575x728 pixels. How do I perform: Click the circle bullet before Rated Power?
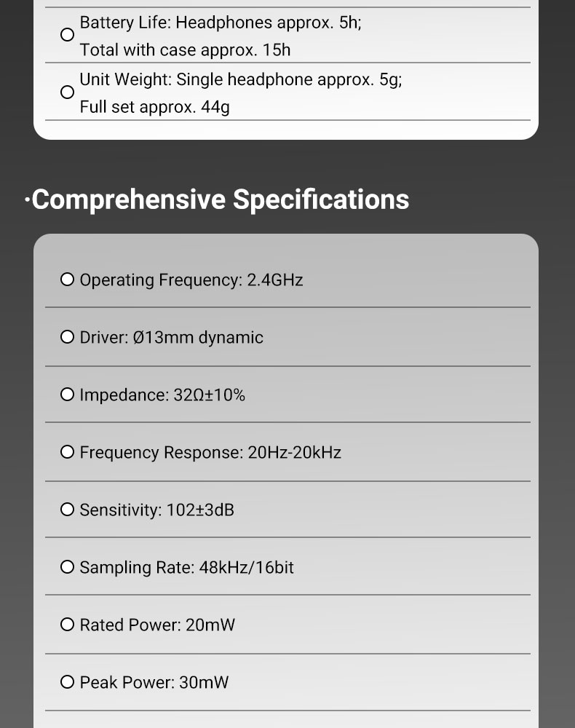pos(67,625)
